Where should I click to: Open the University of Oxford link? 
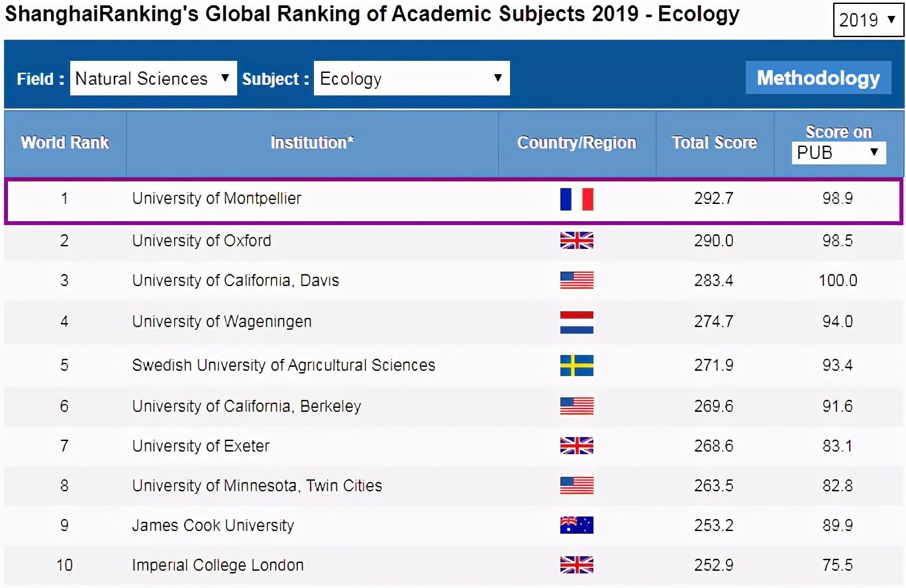[x=201, y=240]
